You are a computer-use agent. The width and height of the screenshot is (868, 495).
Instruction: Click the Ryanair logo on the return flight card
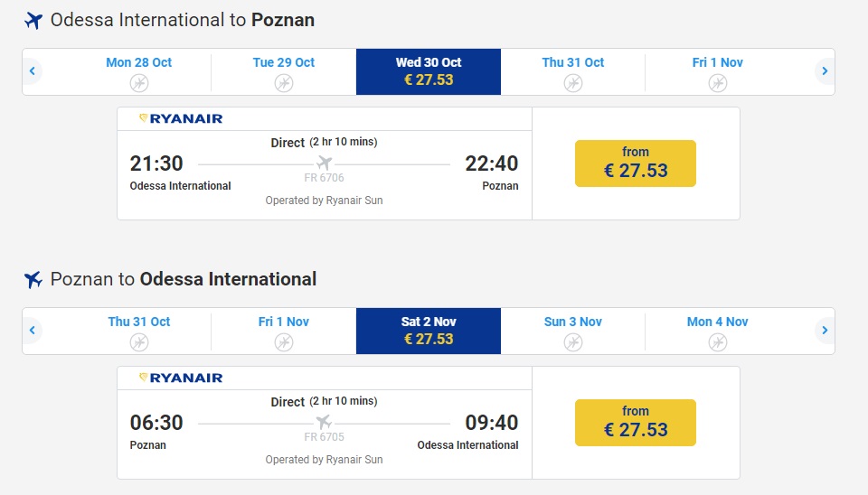[181, 378]
